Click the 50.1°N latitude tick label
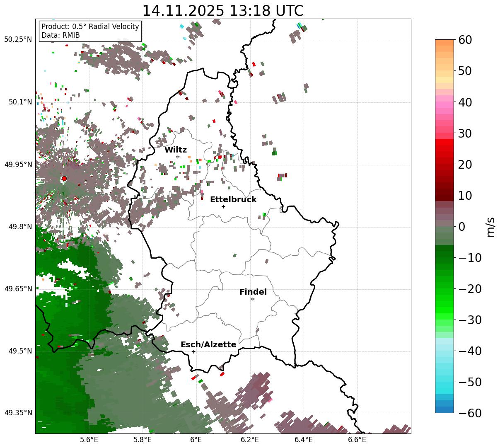500x448 pixels. 20,102
